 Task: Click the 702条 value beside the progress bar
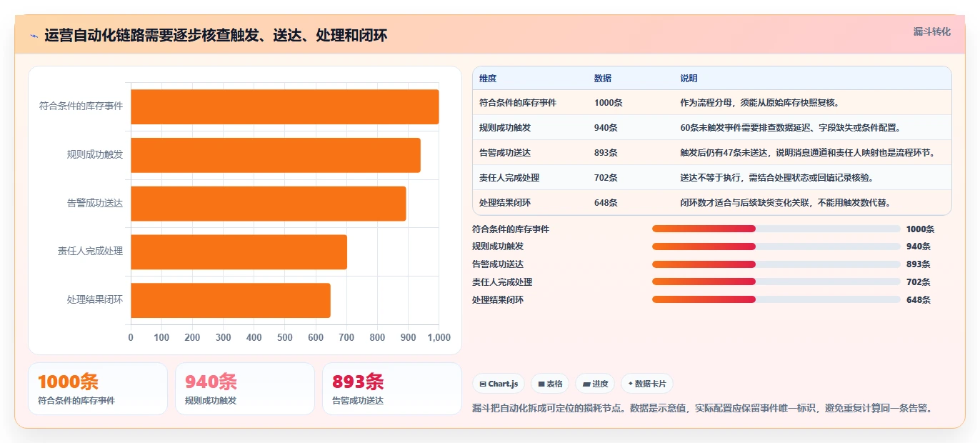tap(919, 282)
